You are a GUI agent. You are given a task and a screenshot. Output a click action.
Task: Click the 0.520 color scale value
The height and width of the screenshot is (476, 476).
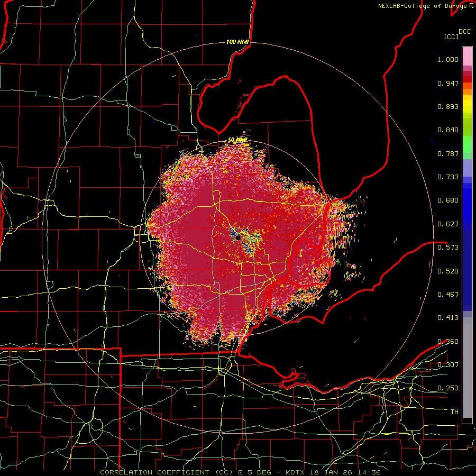click(x=448, y=271)
